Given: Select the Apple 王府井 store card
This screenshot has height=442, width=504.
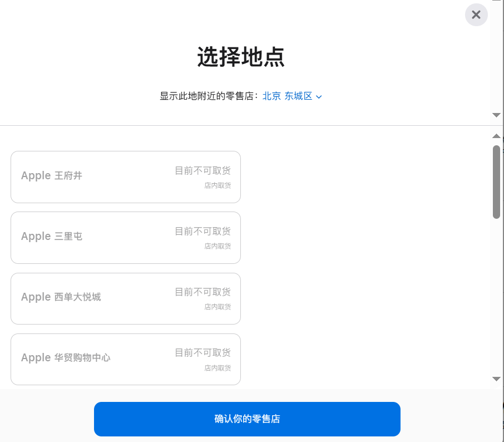Looking at the screenshot, I should tap(125, 177).
